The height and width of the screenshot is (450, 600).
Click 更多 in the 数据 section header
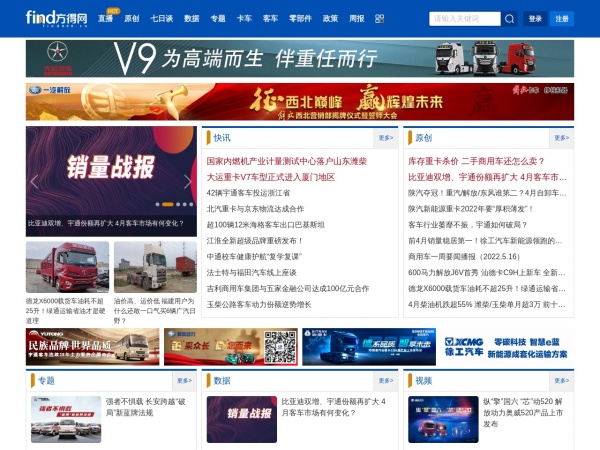click(x=386, y=381)
